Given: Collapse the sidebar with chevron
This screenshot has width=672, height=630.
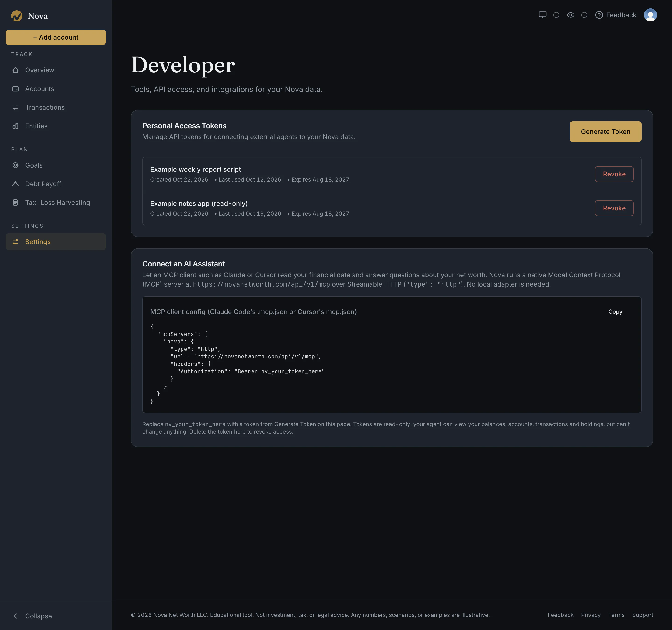Looking at the screenshot, I should [x=16, y=616].
